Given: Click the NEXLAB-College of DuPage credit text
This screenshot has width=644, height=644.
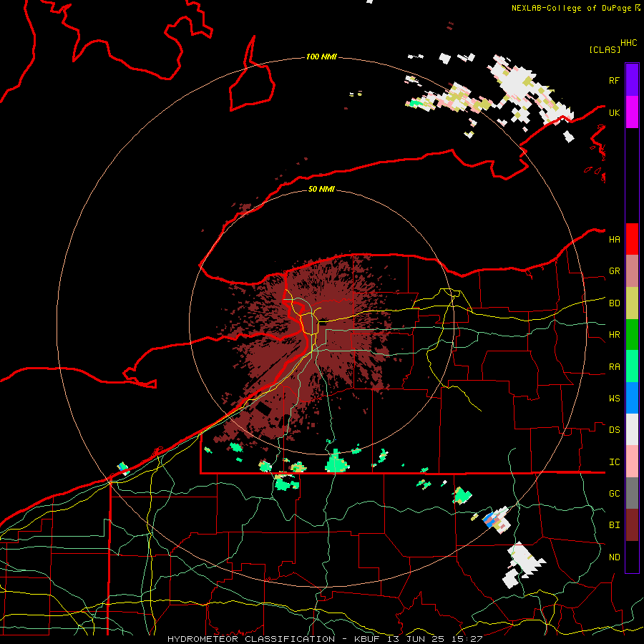Looking at the screenshot, I should click(571, 8).
